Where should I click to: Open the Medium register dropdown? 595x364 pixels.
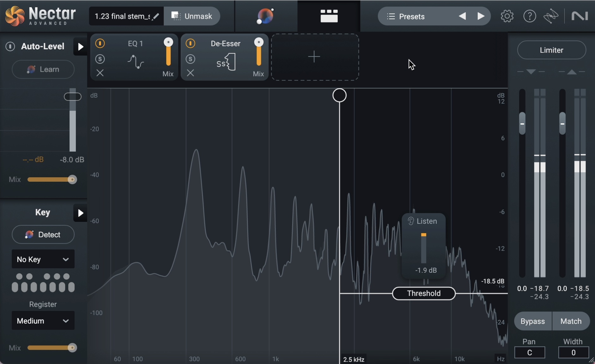(x=43, y=321)
